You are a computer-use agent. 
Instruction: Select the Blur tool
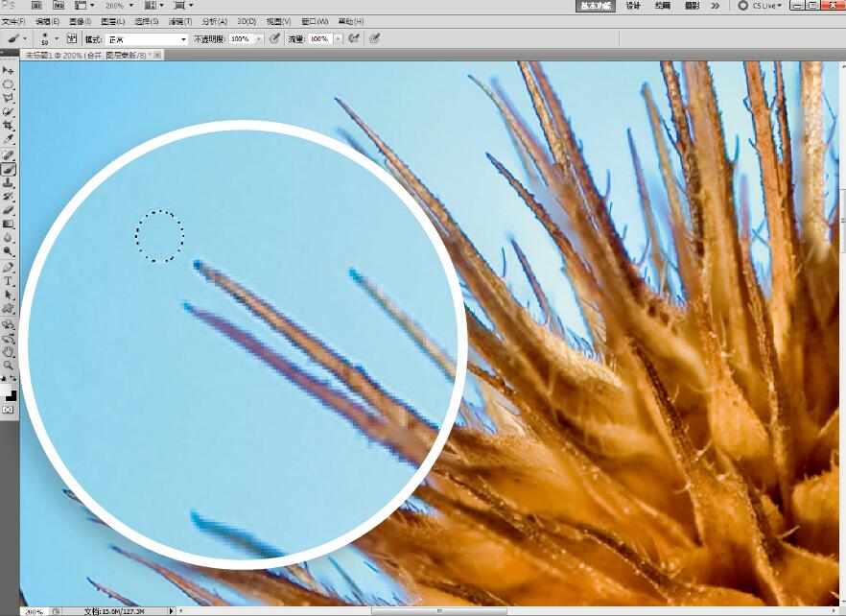tap(8, 238)
